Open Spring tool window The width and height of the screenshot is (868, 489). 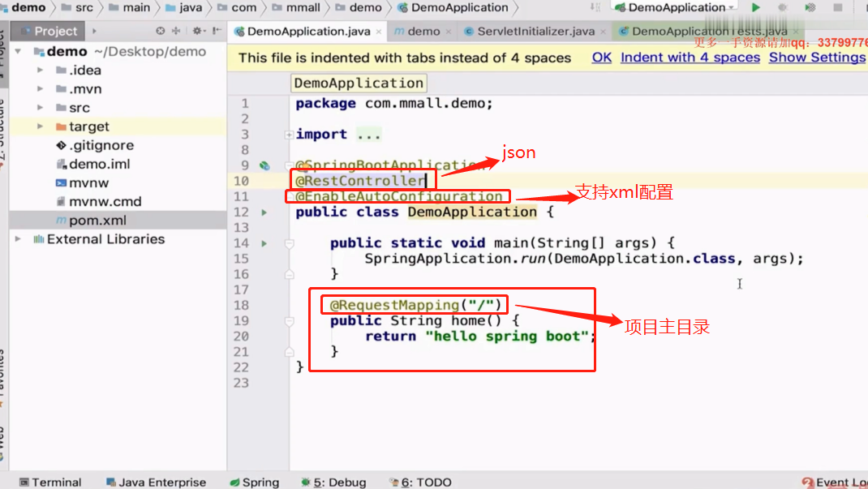255,483
